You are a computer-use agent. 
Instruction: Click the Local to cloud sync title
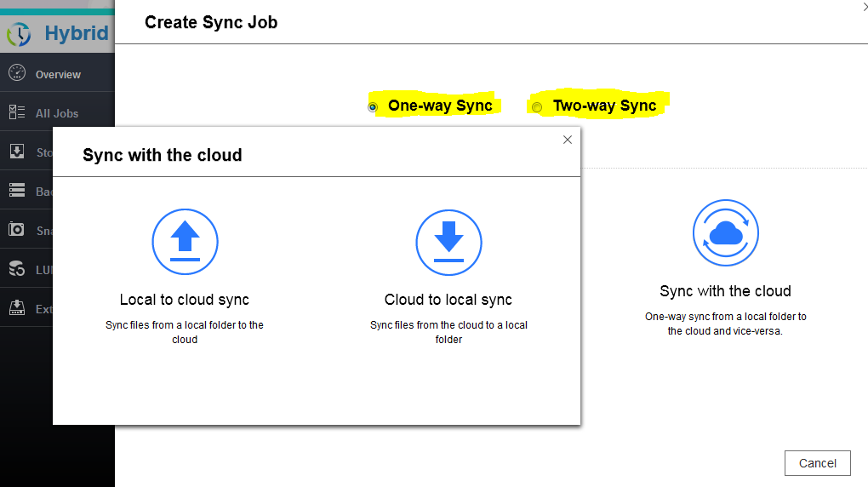(185, 300)
